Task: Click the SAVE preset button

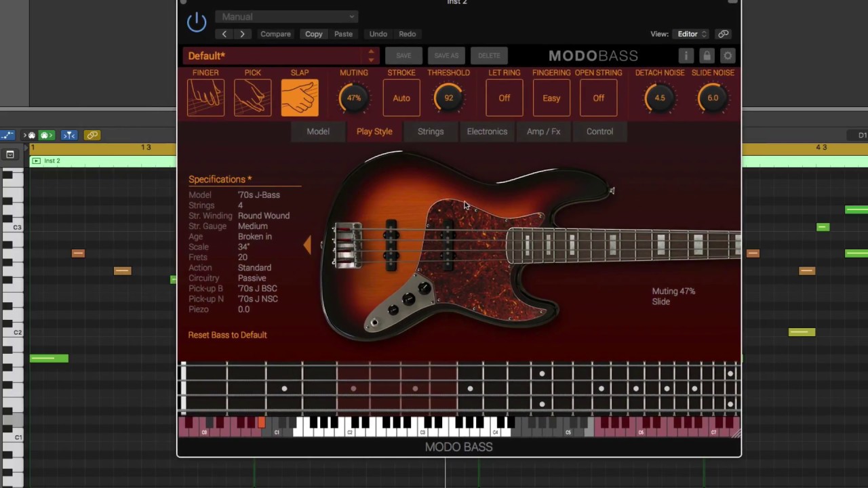Action: [x=403, y=56]
